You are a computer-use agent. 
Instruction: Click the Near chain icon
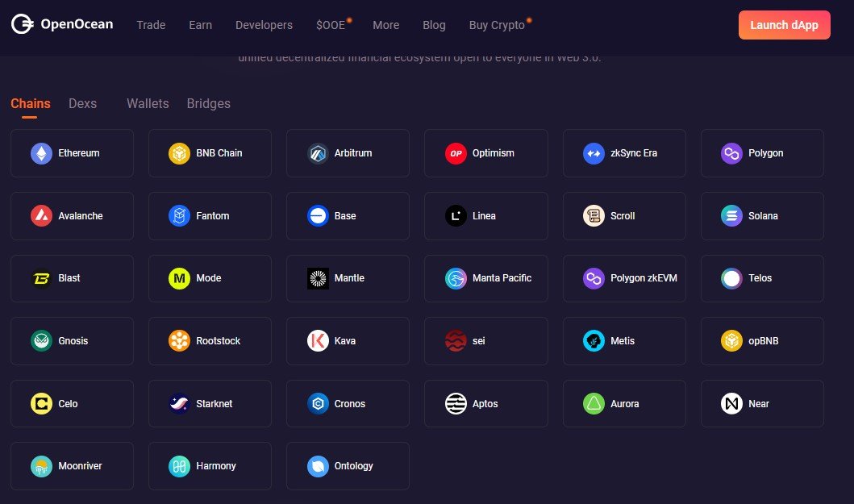(731, 404)
